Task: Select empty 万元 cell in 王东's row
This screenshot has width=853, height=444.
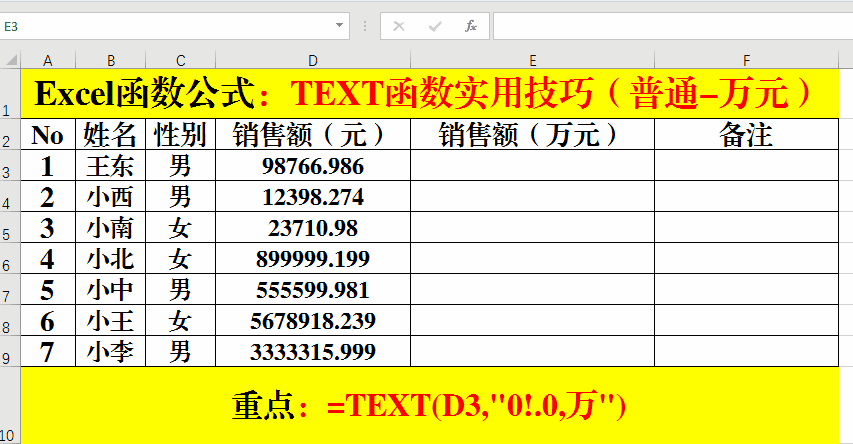Action: tap(533, 165)
